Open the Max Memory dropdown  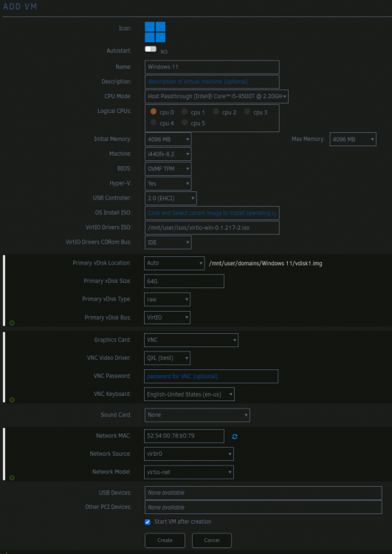coord(353,139)
